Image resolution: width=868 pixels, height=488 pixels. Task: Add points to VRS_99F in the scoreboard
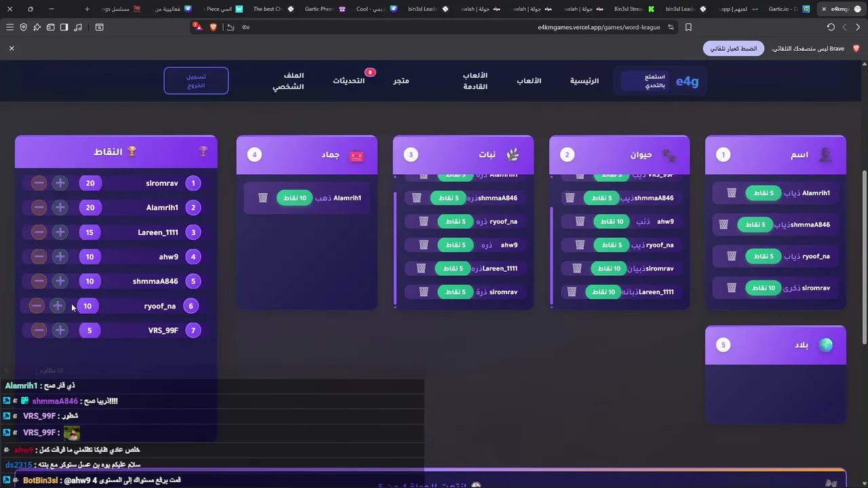point(60,330)
